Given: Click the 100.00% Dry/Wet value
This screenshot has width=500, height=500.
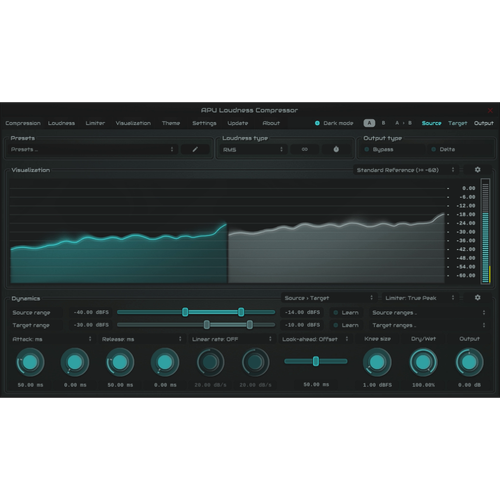Looking at the screenshot, I should (x=423, y=385).
